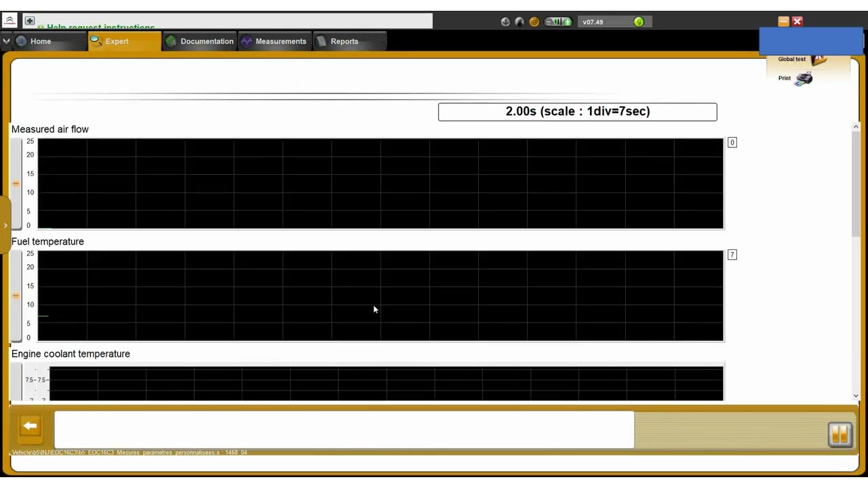Adjust the Measured air flow scale slider

[x=16, y=184]
